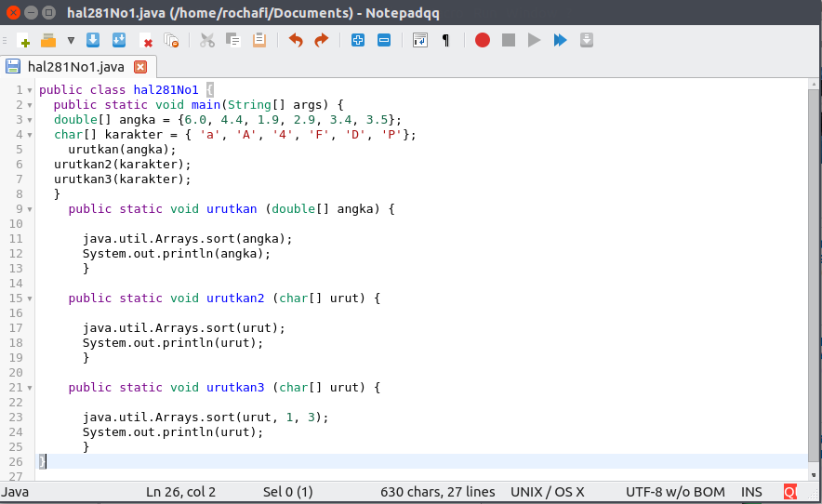
Task: Close the current document via red X toolbar icon
Action: (146, 40)
